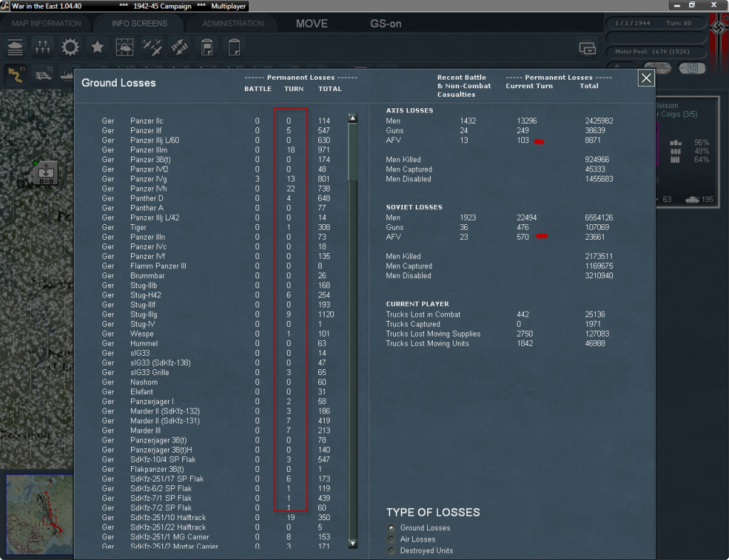
Task: Click the 'Flamm Panzer III' row
Action: (216, 266)
